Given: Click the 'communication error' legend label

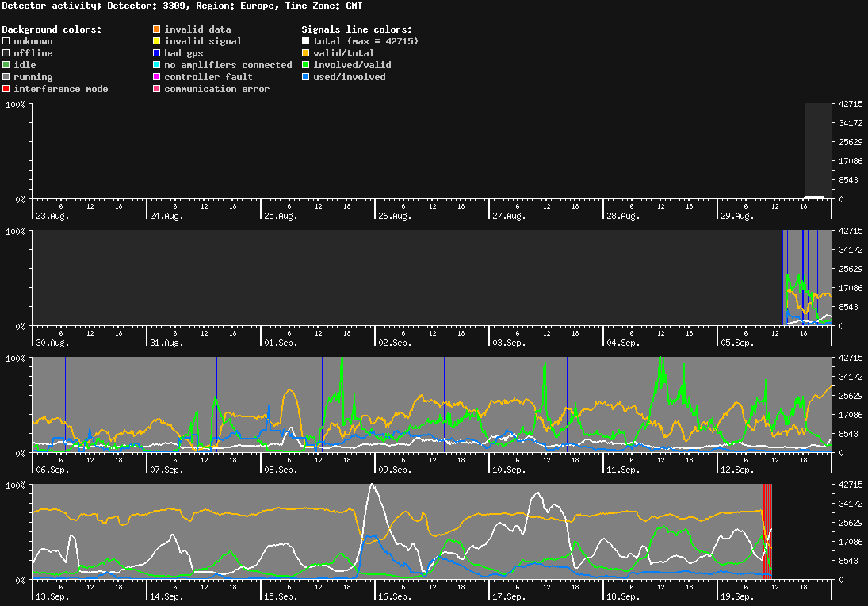Looking at the screenshot, I should [217, 89].
